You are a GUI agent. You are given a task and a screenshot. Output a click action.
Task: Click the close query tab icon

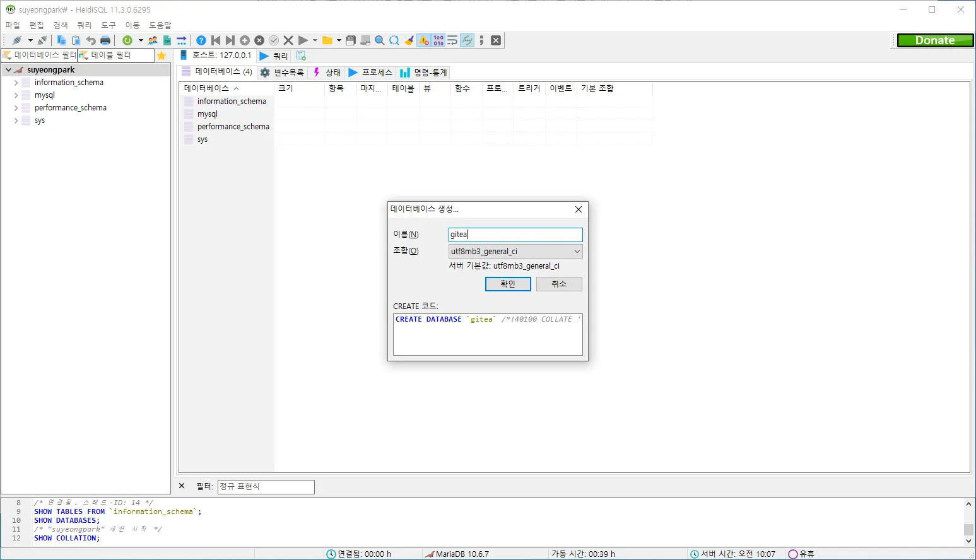[496, 40]
